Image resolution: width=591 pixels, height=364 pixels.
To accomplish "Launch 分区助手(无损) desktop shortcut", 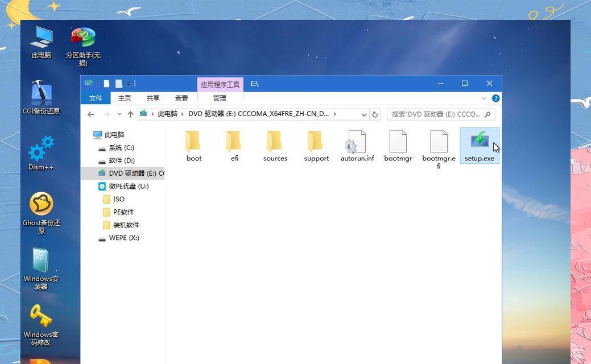I will pos(83,46).
